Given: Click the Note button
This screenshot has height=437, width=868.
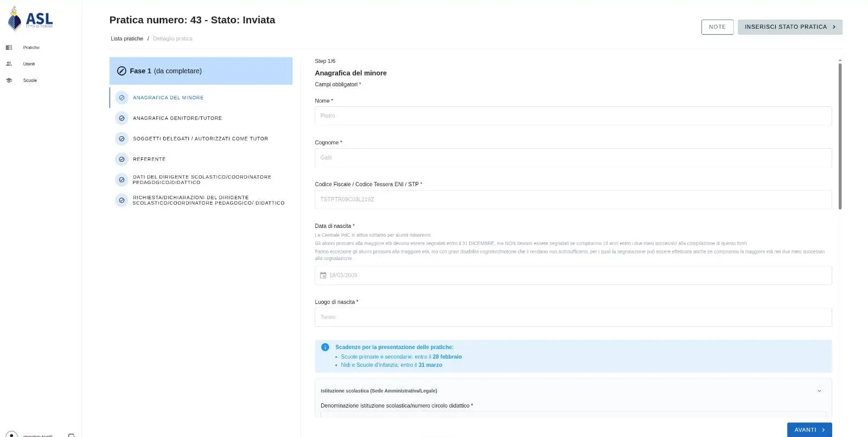Looking at the screenshot, I should (717, 27).
